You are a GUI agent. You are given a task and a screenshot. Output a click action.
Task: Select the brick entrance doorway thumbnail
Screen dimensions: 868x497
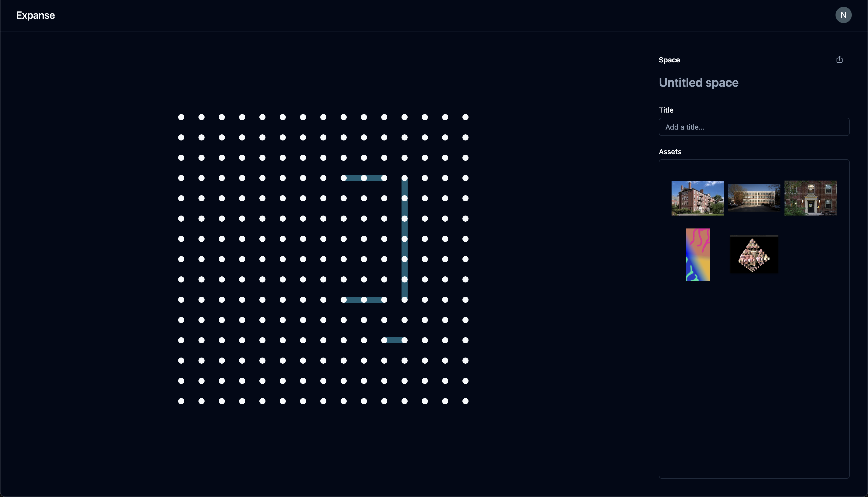[x=810, y=198]
